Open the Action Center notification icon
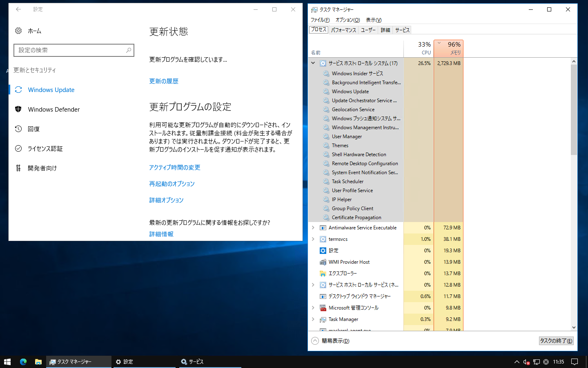This screenshot has height=368, width=588. point(575,362)
